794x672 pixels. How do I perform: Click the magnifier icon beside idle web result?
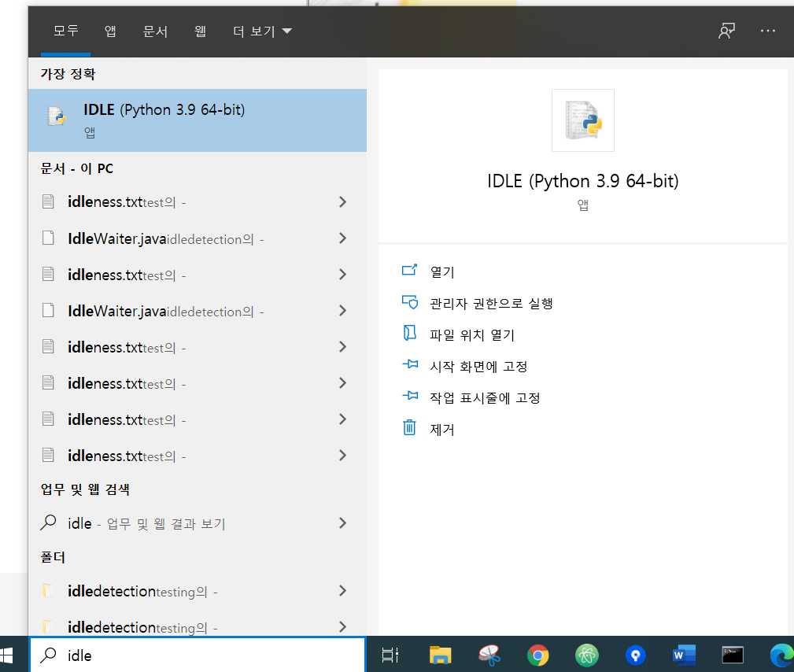coord(48,522)
